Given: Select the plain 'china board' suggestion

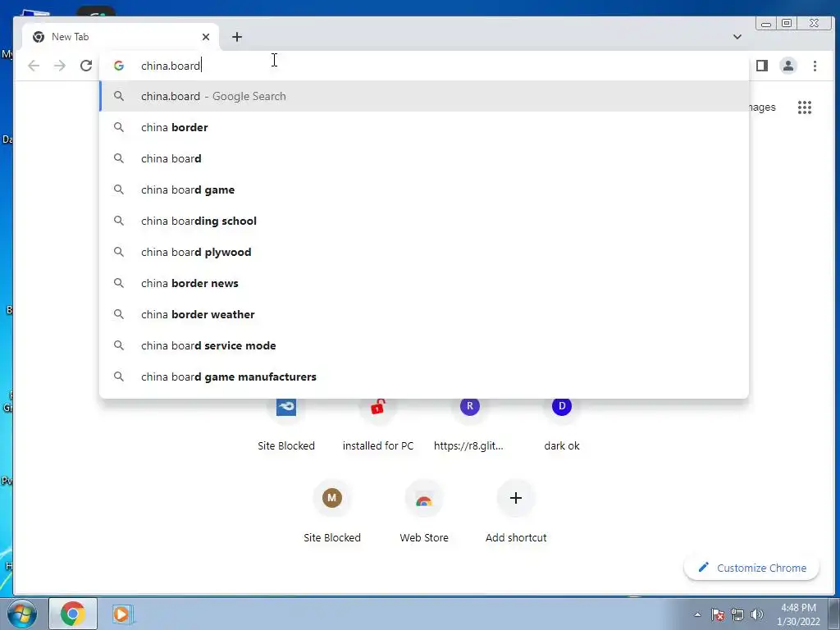Looking at the screenshot, I should 424,158.
